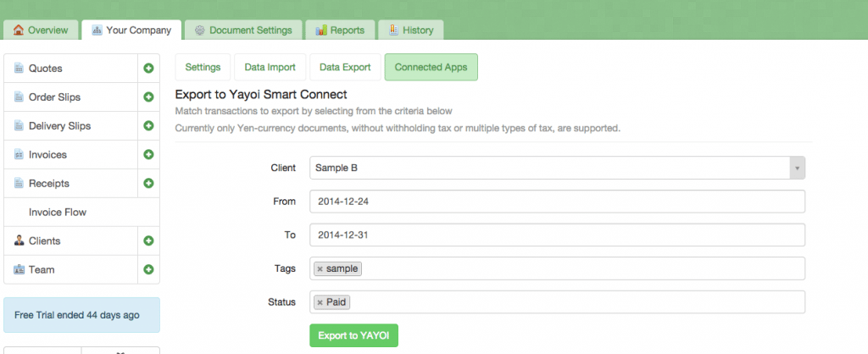
Task: Click the bar chart icon on Reports tab
Action: pos(321,30)
